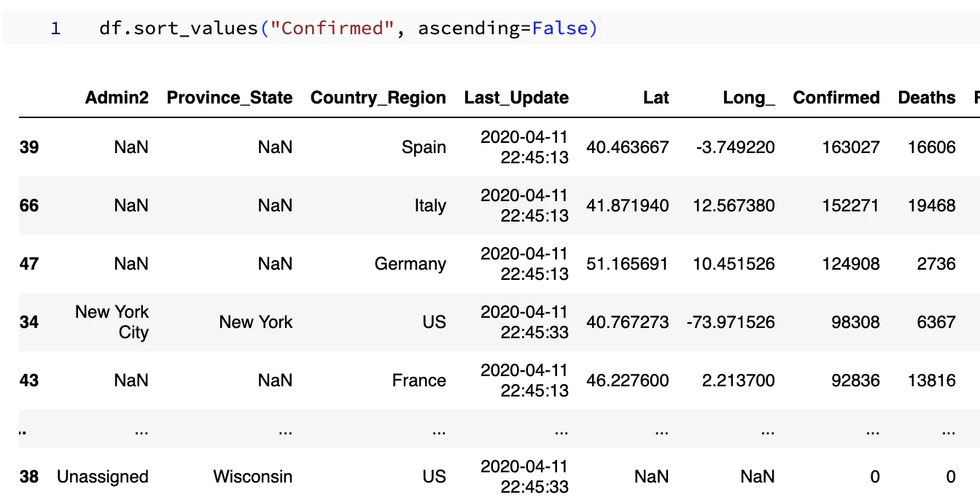This screenshot has height=500, width=980.
Task: Click the Last_Update column header
Action: coord(516,98)
